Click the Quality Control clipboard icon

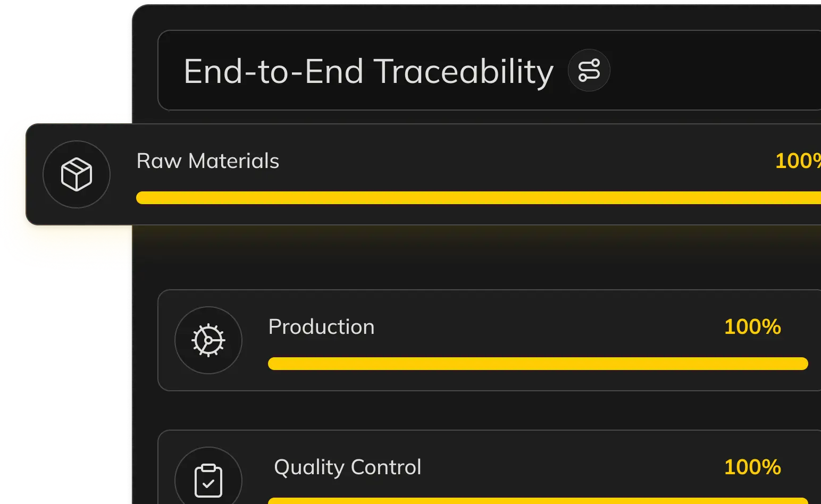(x=208, y=480)
